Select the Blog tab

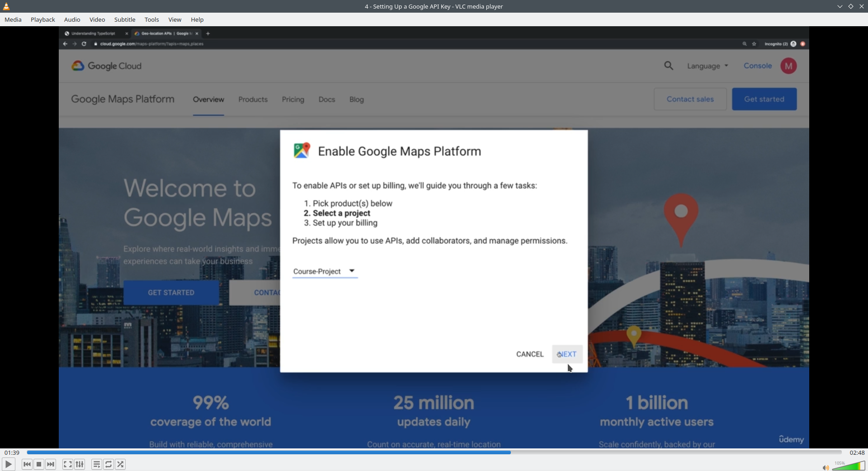[356, 99]
